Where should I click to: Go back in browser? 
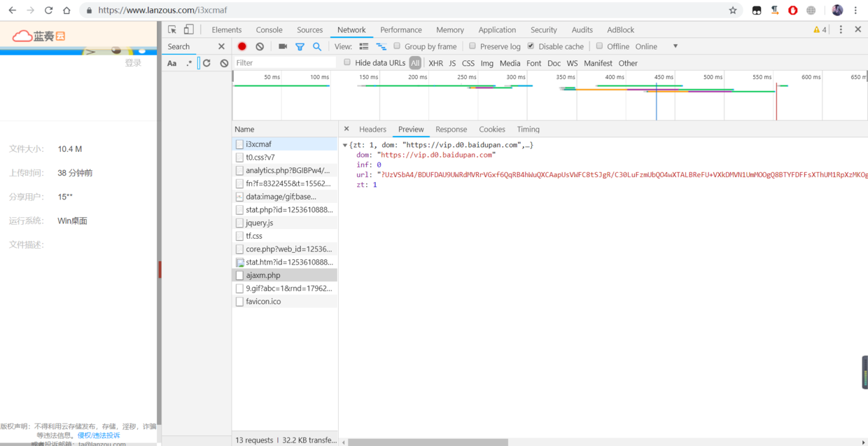click(x=12, y=11)
